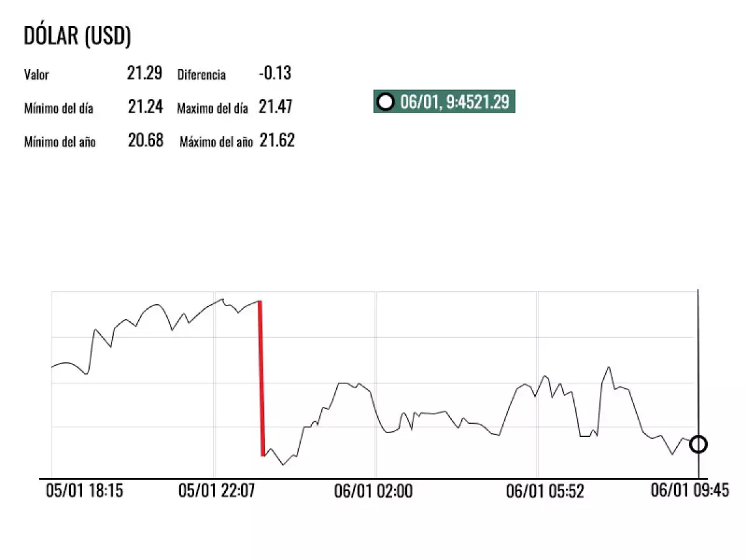Click the red drop segment on the chart
747x560 pixels.
(261, 378)
